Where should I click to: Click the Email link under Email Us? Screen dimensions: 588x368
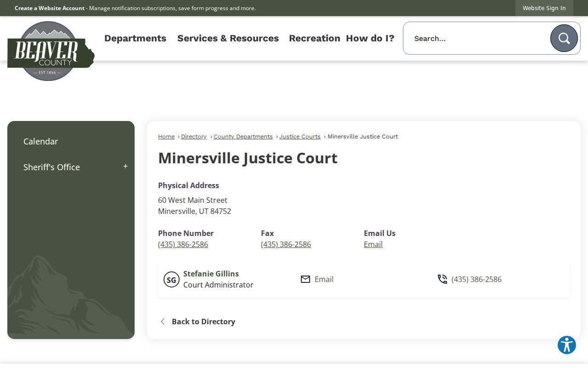pos(373,244)
